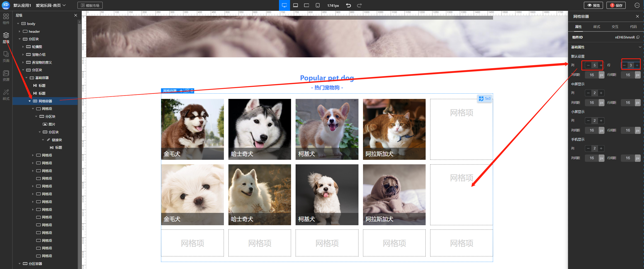Increase default 行 row count with plus
The height and width of the screenshot is (269, 644).
pos(637,65)
